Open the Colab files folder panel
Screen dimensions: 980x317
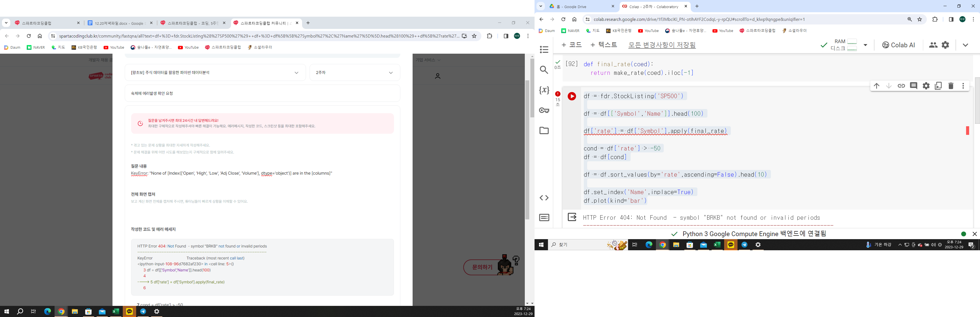tap(544, 130)
